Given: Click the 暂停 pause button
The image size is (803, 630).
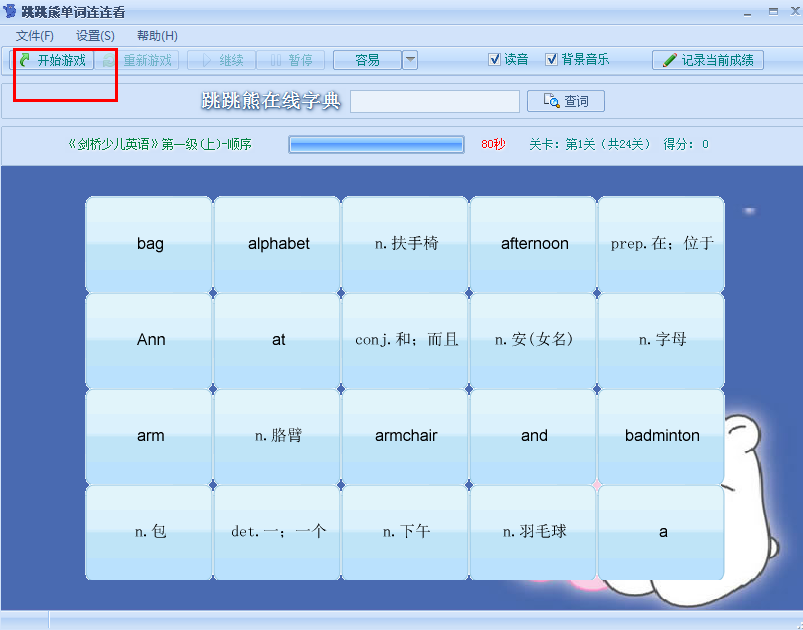Looking at the screenshot, I should 290,60.
